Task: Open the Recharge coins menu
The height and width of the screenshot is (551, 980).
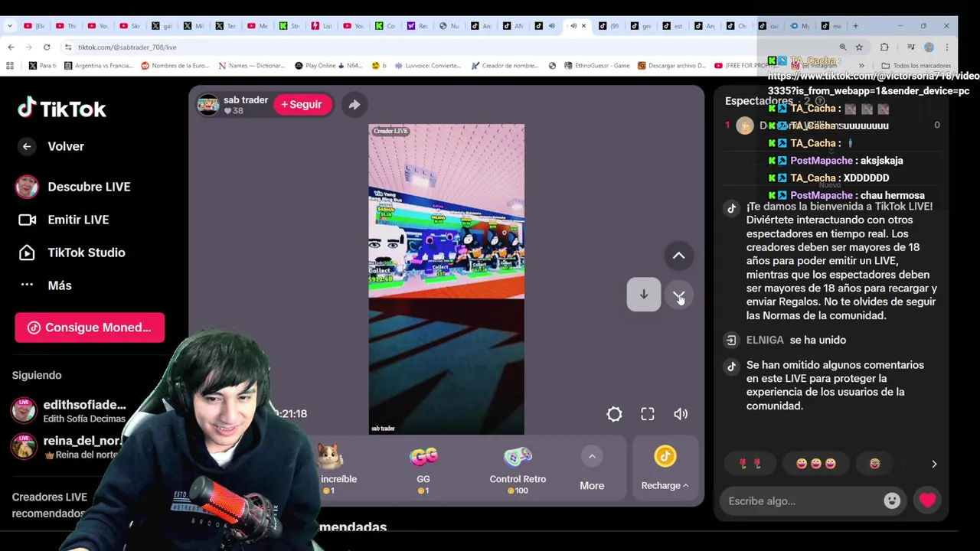Action: click(x=665, y=470)
